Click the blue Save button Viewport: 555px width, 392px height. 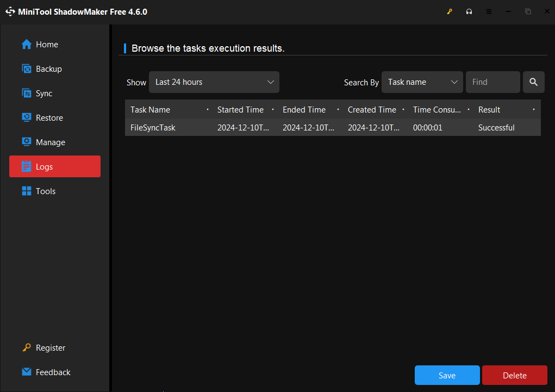(447, 375)
